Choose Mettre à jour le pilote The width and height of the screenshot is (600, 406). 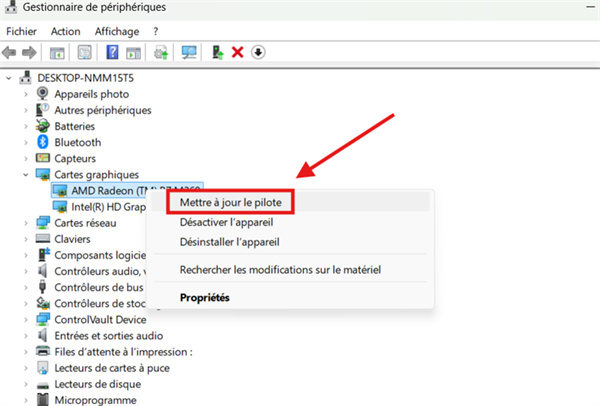click(231, 202)
